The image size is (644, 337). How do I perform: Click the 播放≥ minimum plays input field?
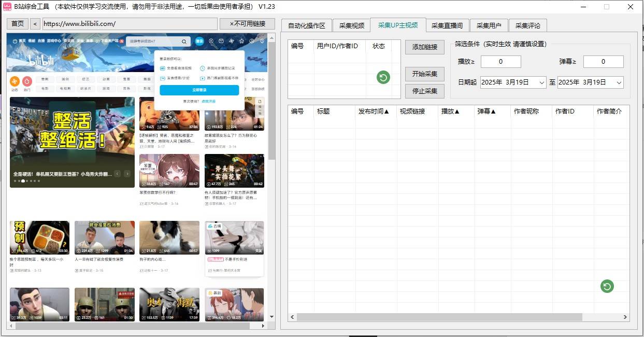tap(500, 62)
